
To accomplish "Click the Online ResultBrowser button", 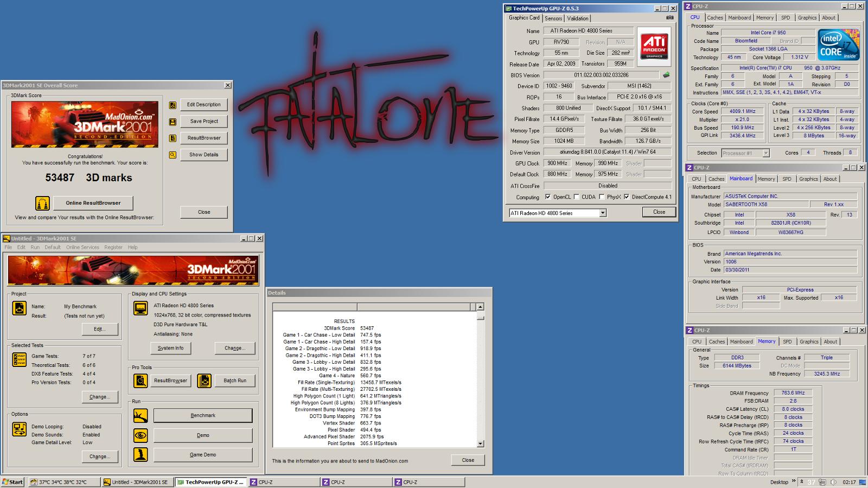I will [x=93, y=203].
